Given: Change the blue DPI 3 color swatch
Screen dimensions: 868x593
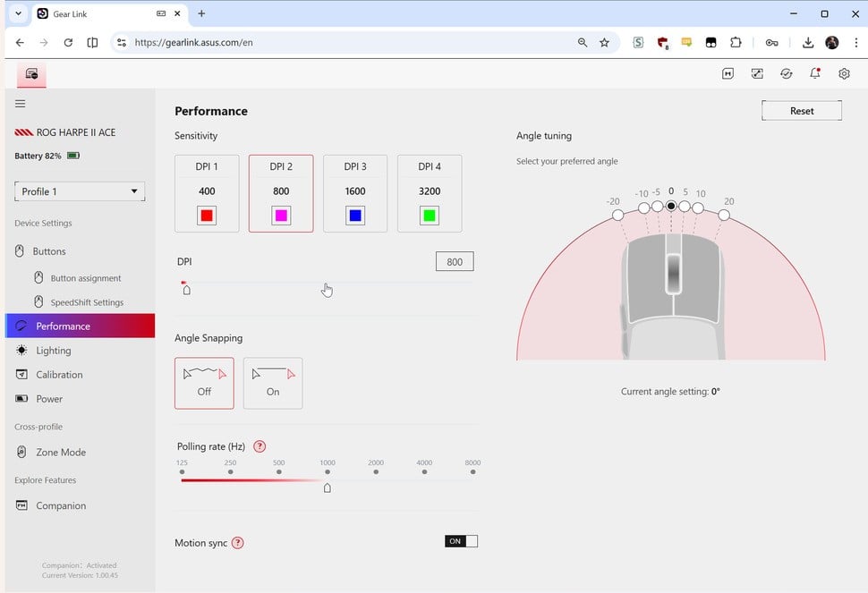Looking at the screenshot, I should point(355,216).
